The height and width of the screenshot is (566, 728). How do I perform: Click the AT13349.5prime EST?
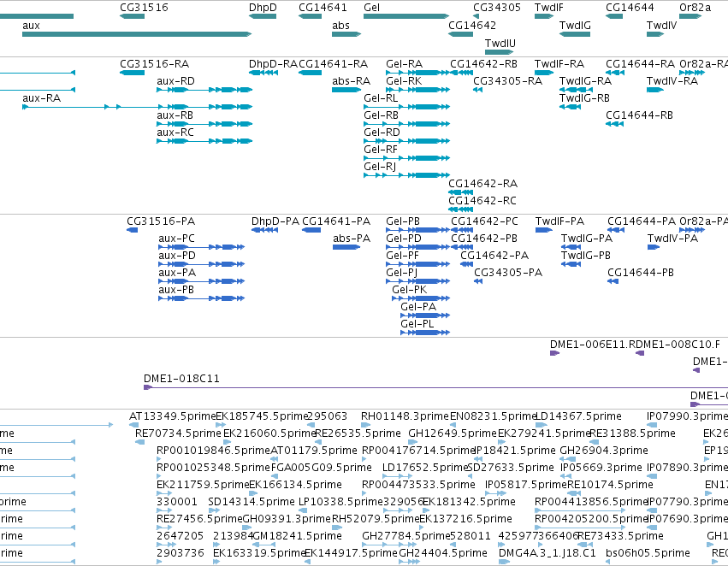133,425
